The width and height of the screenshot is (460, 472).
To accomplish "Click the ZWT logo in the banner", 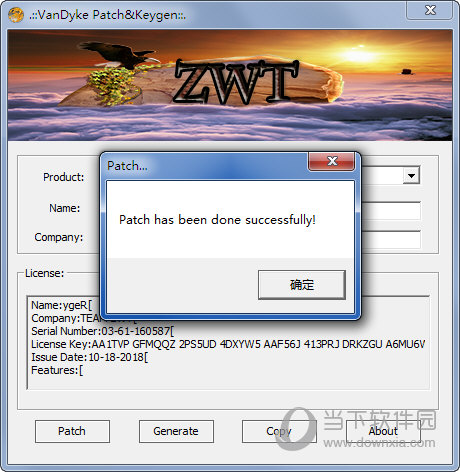I will tap(236, 82).
